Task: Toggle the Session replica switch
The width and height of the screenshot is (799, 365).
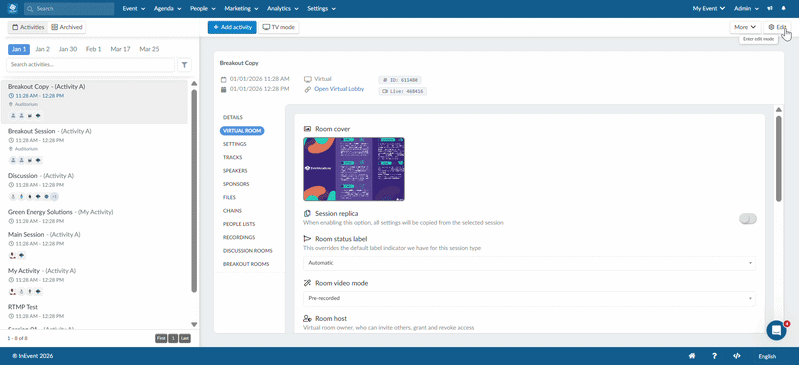Action: coord(748,219)
